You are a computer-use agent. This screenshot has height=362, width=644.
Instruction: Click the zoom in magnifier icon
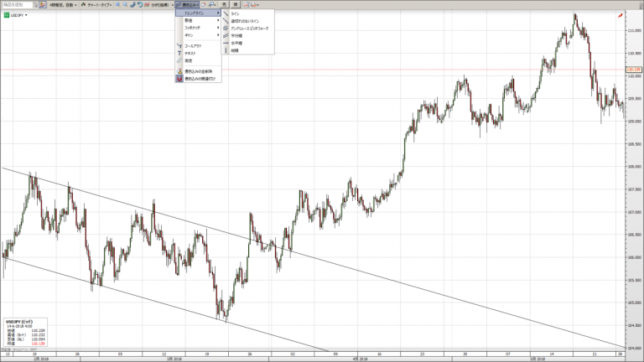pos(117,5)
